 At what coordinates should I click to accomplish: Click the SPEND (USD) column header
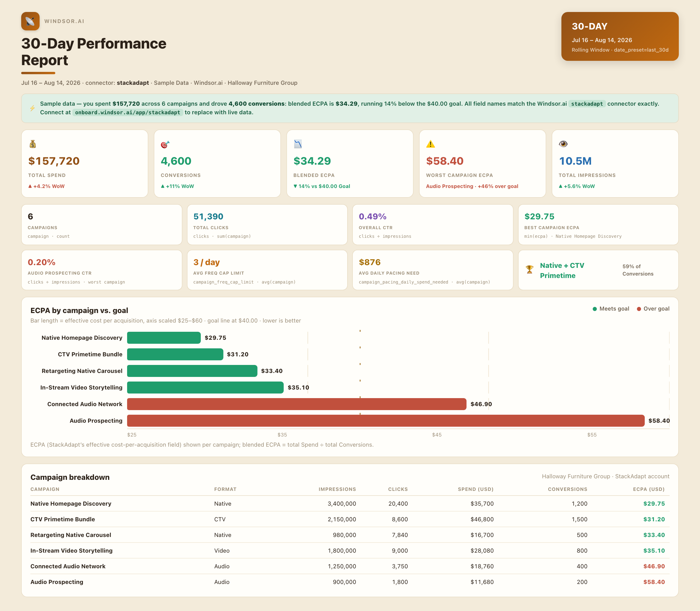(476, 489)
